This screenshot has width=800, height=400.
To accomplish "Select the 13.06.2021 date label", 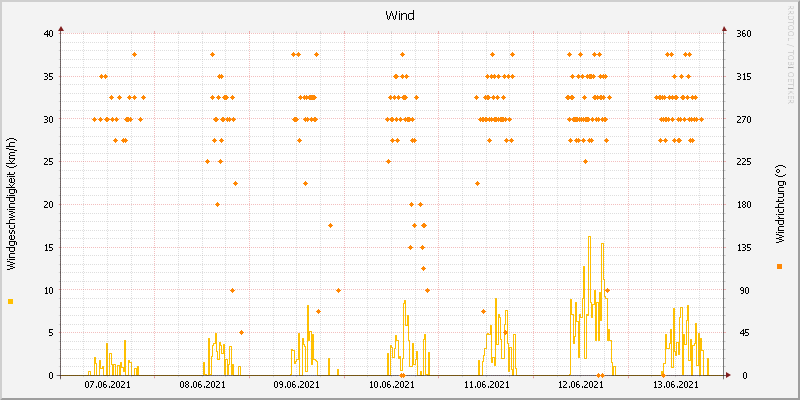I will (676, 385).
